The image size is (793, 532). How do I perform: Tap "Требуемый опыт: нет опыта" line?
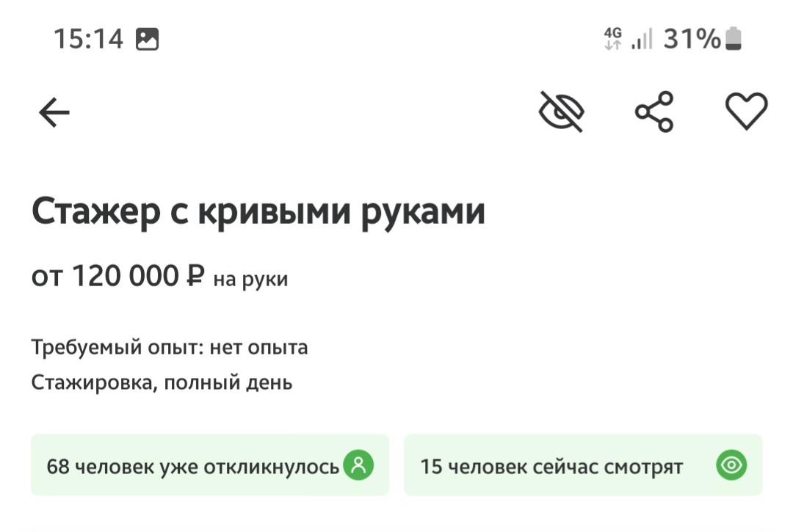[x=170, y=347]
